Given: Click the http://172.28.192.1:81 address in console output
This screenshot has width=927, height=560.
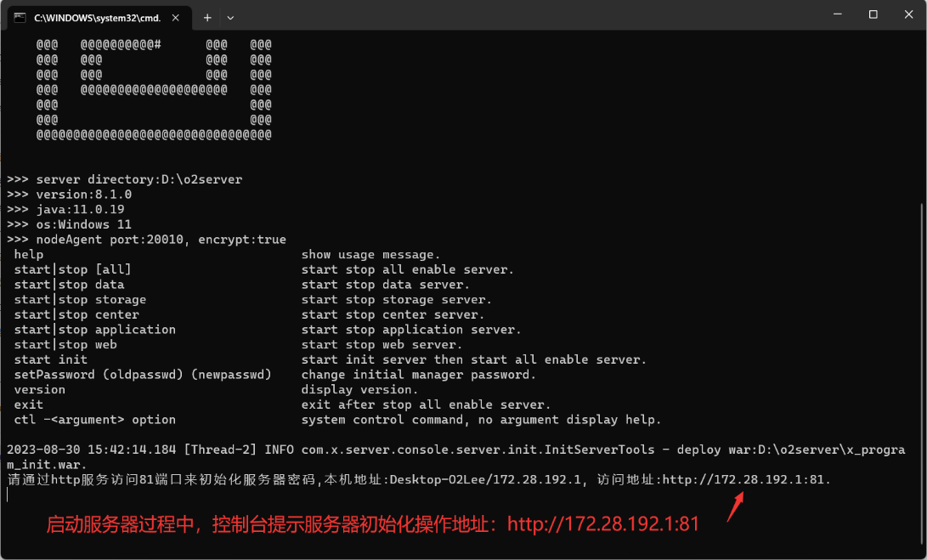Looking at the screenshot, I should point(746,479).
